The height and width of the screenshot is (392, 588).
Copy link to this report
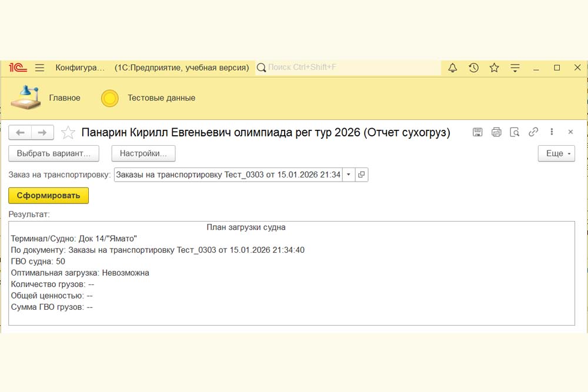pos(533,132)
